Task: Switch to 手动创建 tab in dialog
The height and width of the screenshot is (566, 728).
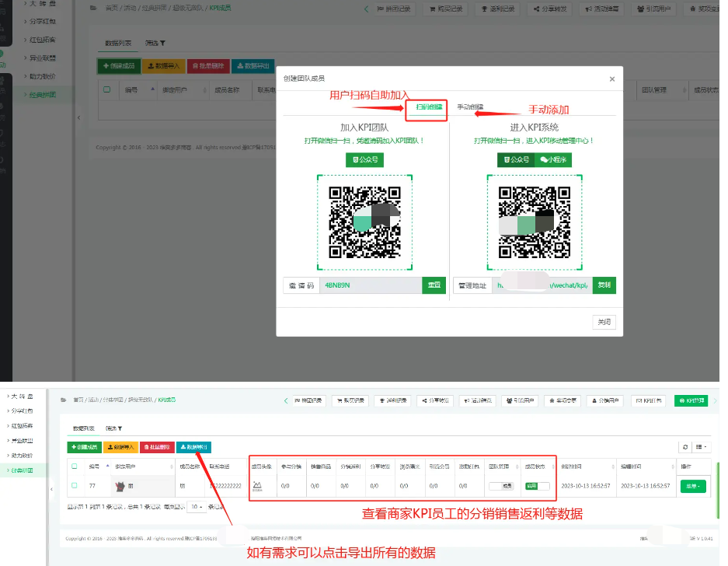Action: pyautogui.click(x=470, y=107)
